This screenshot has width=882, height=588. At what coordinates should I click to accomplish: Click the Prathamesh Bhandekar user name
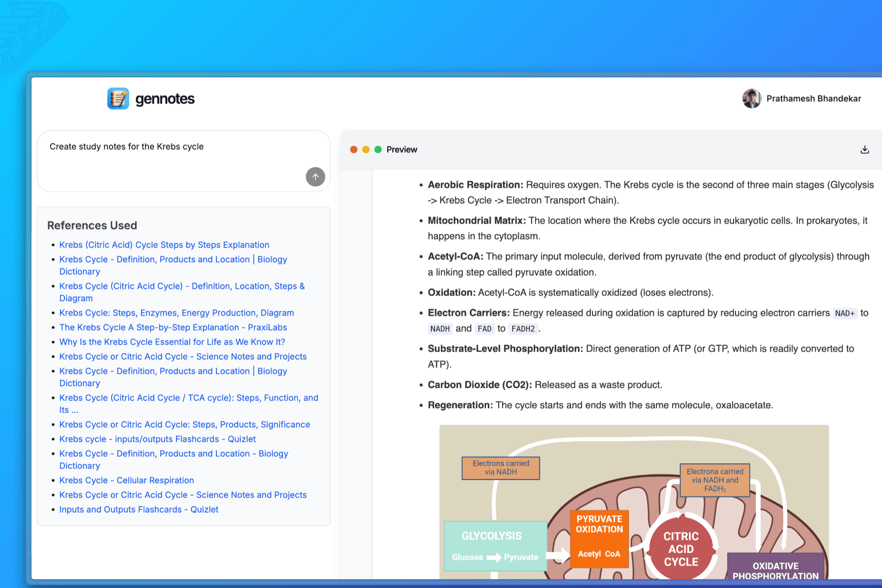814,98
